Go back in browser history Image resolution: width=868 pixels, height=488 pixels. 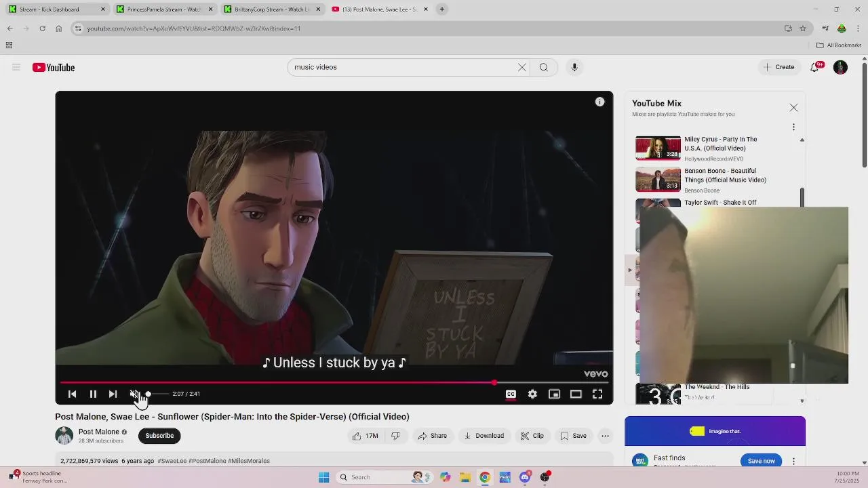tap(9, 28)
